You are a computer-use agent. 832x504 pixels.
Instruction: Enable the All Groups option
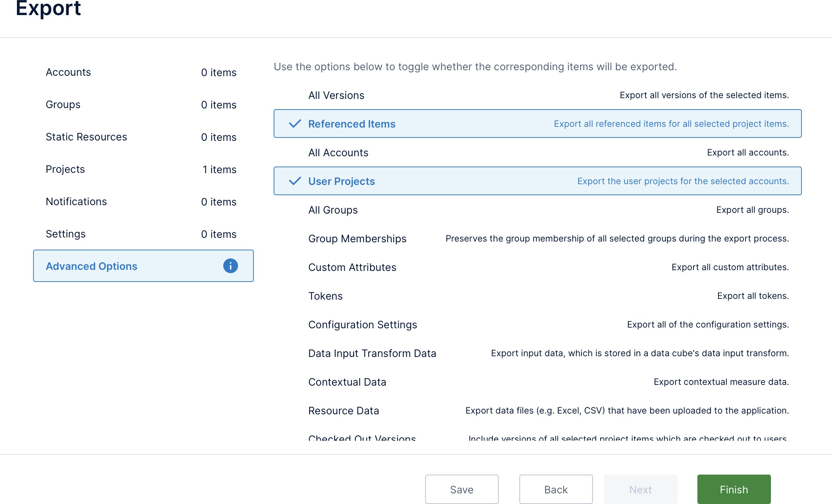coord(333,210)
